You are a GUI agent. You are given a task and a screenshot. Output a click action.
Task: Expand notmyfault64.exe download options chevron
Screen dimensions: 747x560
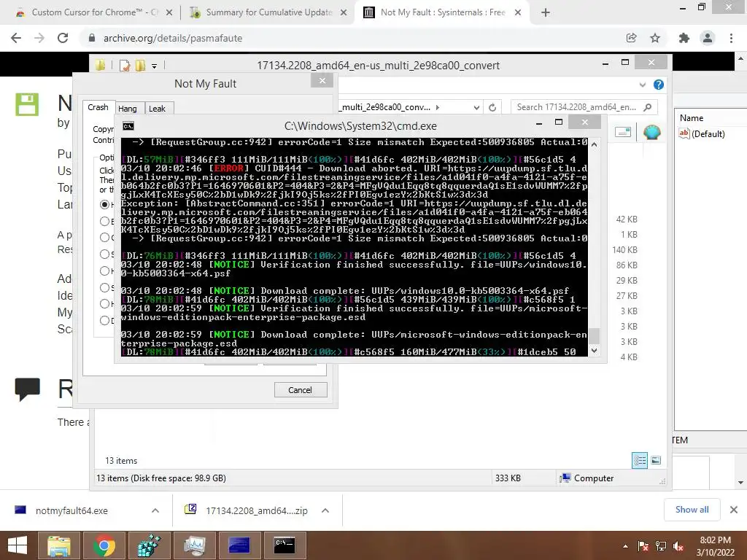155,510
